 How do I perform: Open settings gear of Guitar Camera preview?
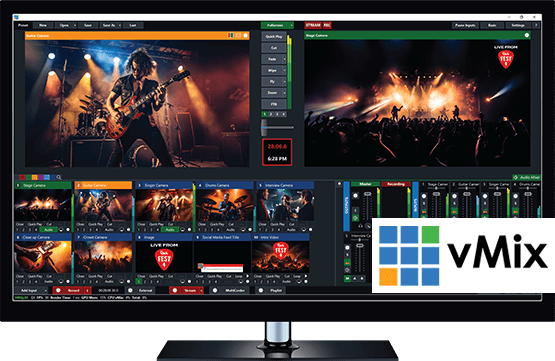pyautogui.click(x=246, y=35)
